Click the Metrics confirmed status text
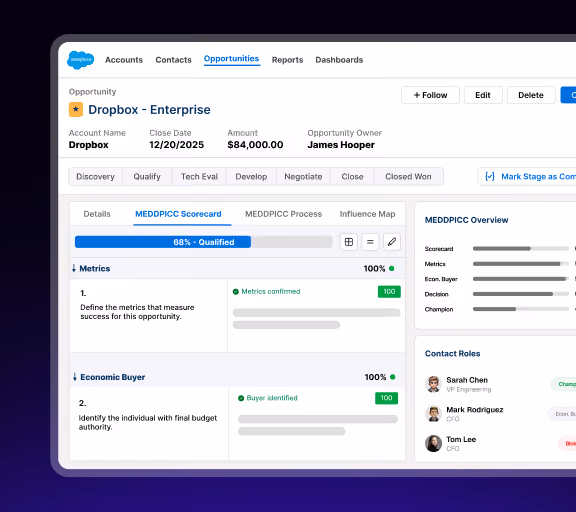The image size is (576, 512). 271,292
